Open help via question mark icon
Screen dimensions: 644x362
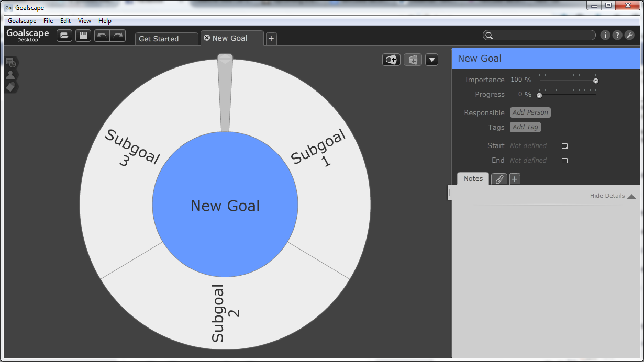point(617,35)
